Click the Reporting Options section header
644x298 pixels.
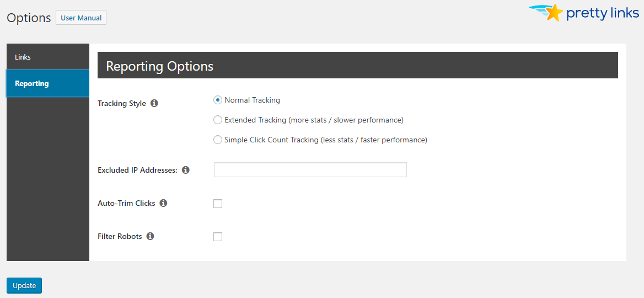[x=159, y=66]
